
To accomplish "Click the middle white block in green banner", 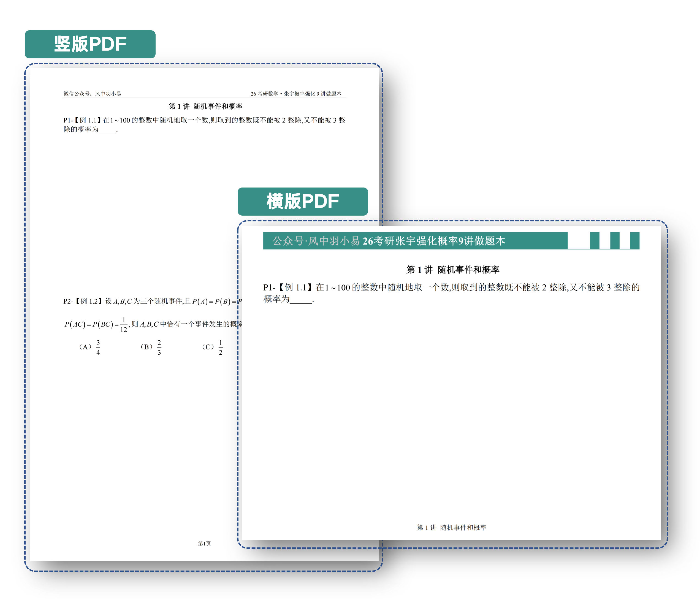I will pos(605,240).
